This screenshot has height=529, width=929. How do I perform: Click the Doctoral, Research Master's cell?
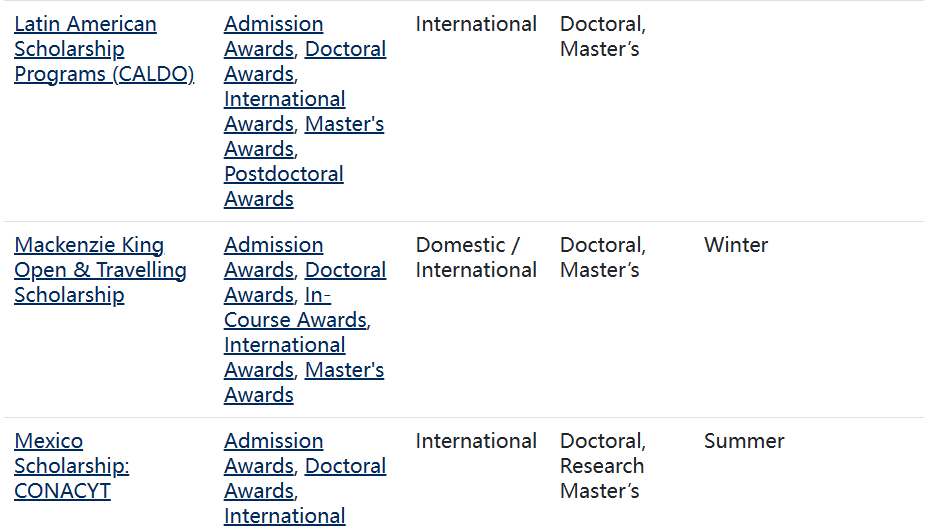pos(602,466)
